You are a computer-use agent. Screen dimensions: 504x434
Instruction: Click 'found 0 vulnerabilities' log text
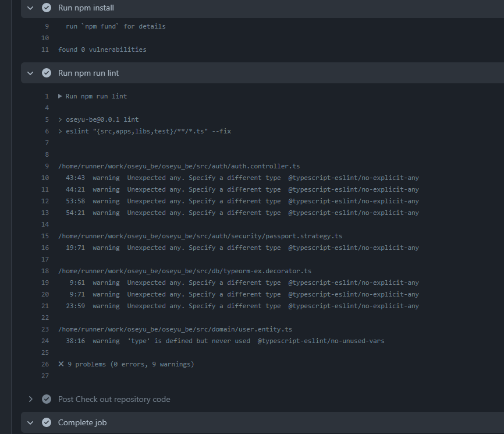click(102, 50)
